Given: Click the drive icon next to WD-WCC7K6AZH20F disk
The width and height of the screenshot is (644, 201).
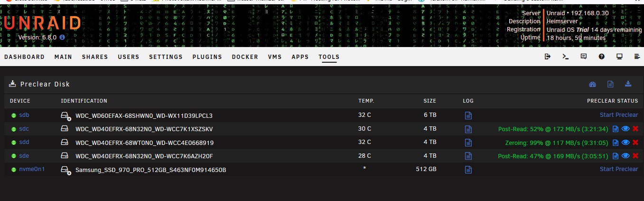Looking at the screenshot, I should coord(65,156).
